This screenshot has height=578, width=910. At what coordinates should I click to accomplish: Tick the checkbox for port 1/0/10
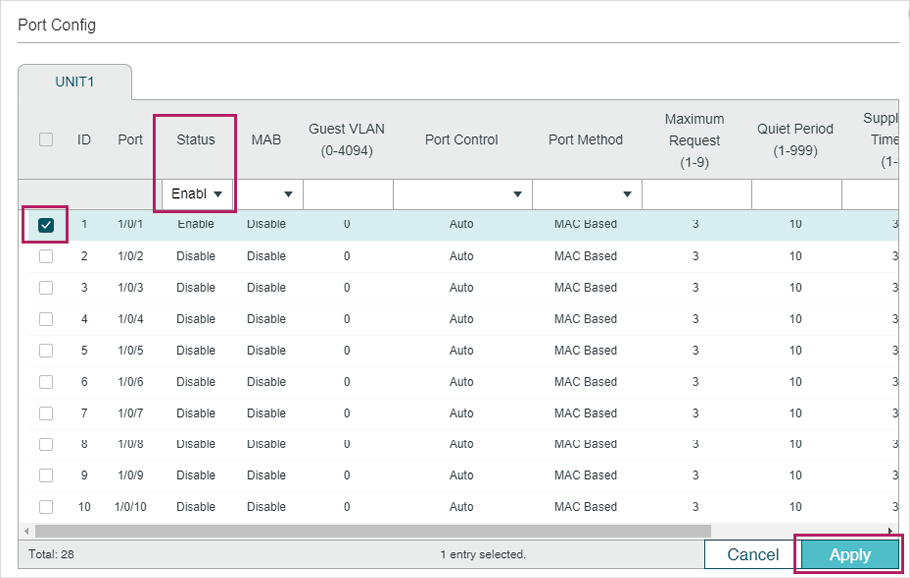pos(46,507)
